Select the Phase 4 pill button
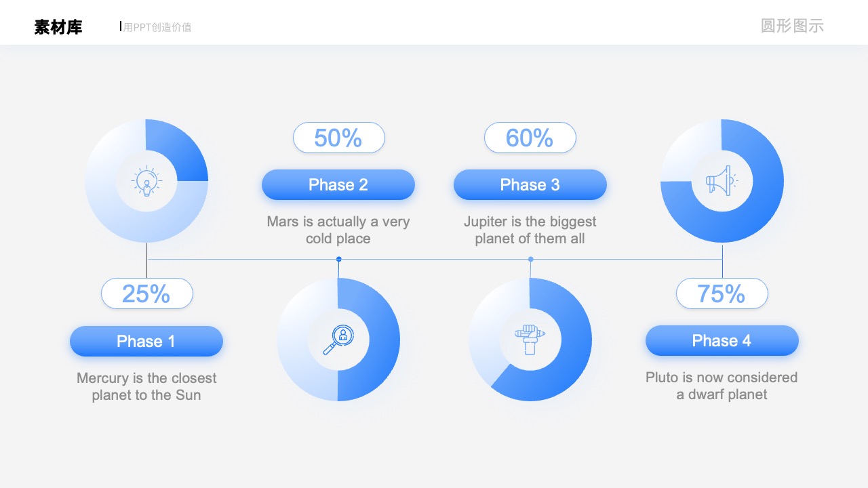The height and width of the screenshot is (488, 868). 722,340
